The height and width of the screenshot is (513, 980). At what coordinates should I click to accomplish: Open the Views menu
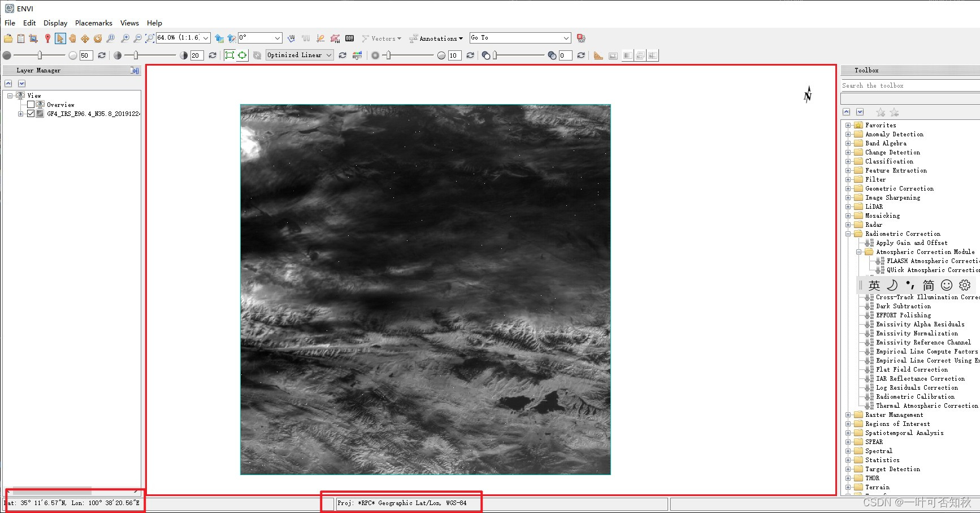tap(129, 23)
